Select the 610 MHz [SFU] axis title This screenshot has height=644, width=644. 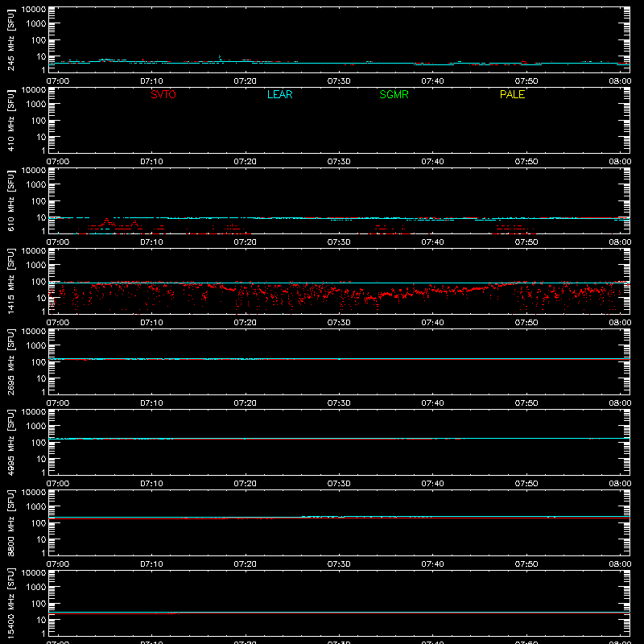coord(11,200)
